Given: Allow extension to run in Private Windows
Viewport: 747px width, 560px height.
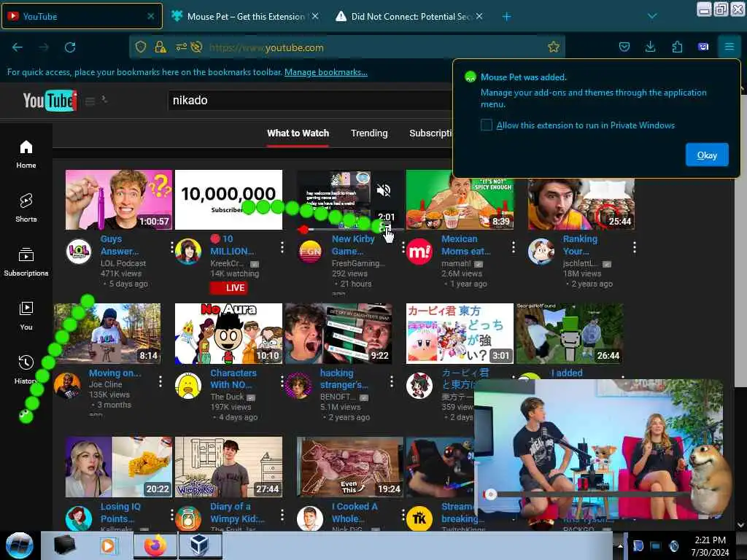Looking at the screenshot, I should point(487,125).
